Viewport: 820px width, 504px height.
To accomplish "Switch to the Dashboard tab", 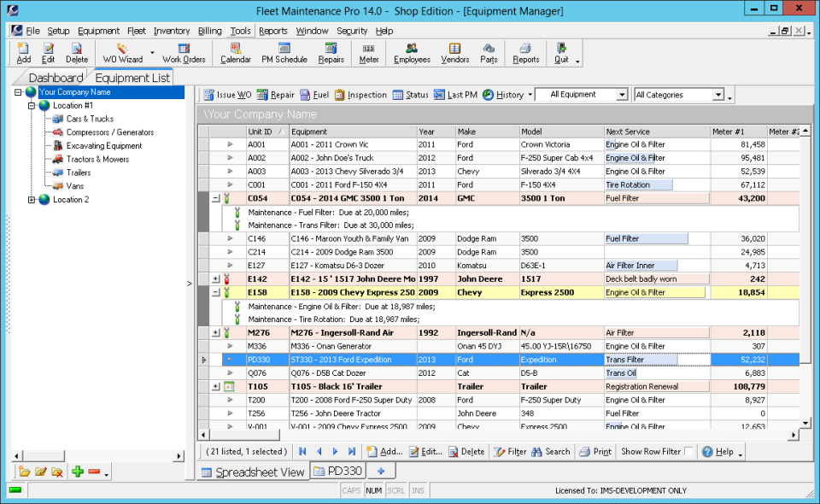I will point(56,78).
